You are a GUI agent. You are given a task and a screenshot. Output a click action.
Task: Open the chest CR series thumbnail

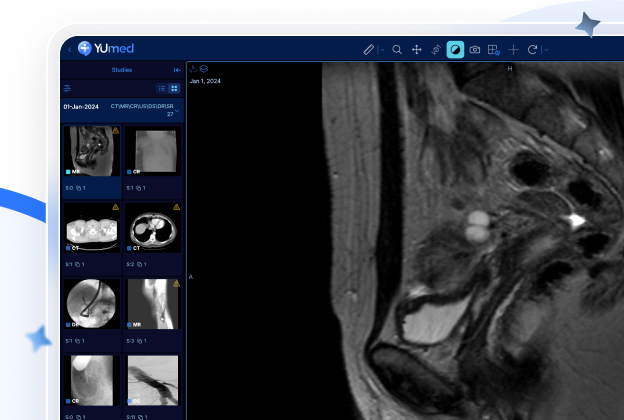click(153, 151)
